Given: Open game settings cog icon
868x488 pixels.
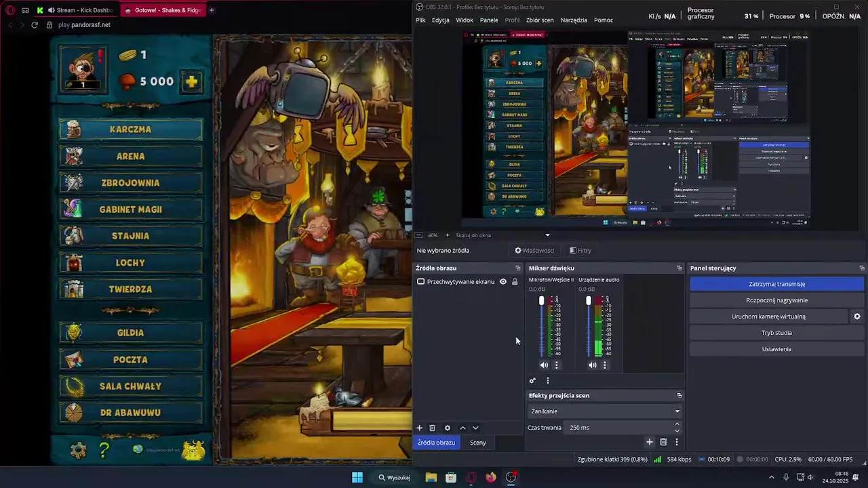Looking at the screenshot, I should 79,450.
